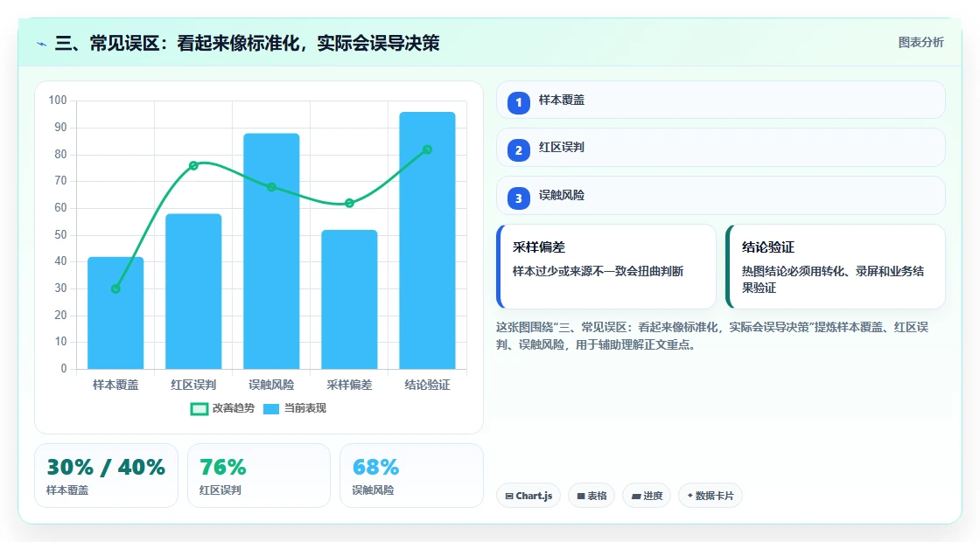Click the trend line point at 62
980x542 pixels.
point(349,203)
